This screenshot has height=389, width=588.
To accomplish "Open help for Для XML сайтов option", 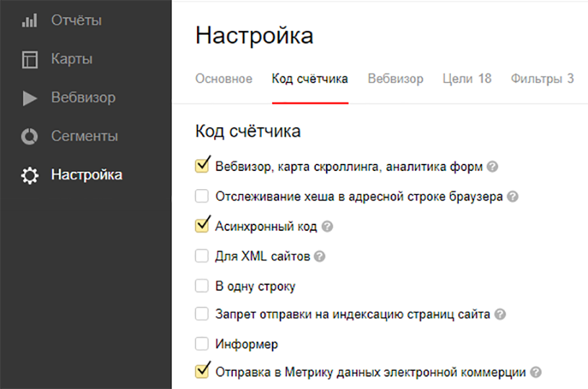I will (320, 256).
